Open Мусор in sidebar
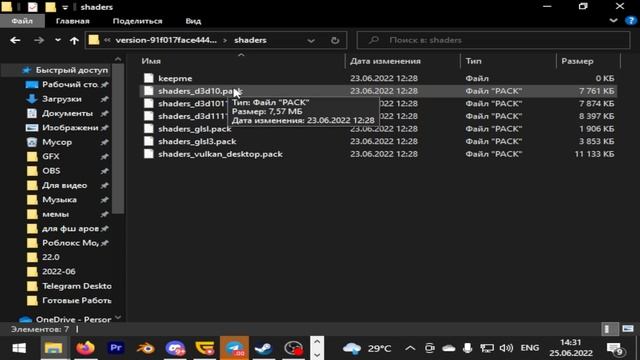640x360 pixels. pos(57,142)
